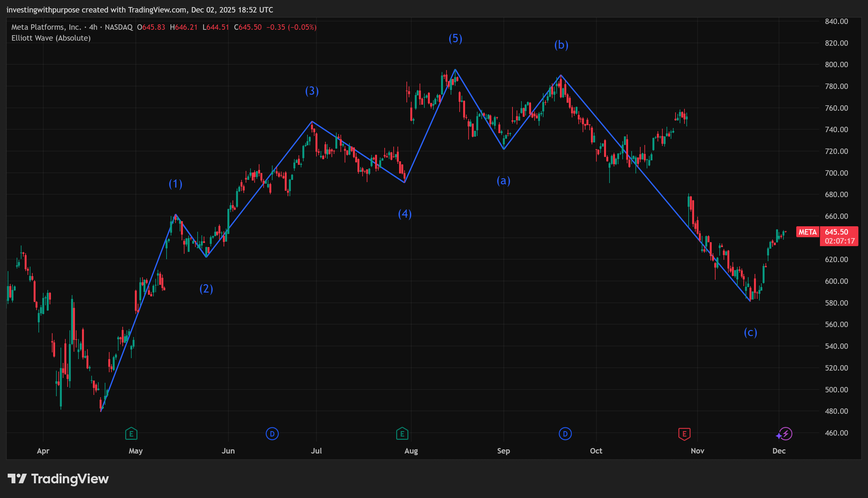Select the wave (2) label
The height and width of the screenshot is (498, 868).
(x=206, y=289)
